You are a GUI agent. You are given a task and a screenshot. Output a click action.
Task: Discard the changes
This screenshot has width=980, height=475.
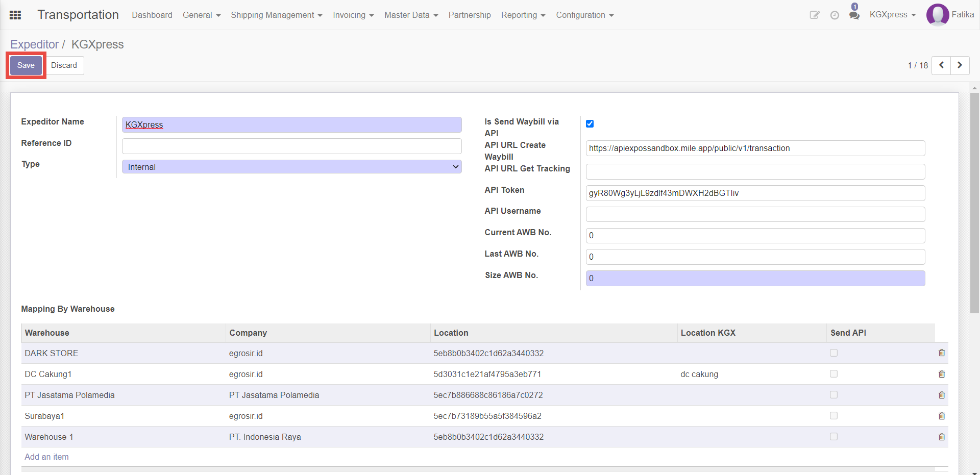(64, 65)
